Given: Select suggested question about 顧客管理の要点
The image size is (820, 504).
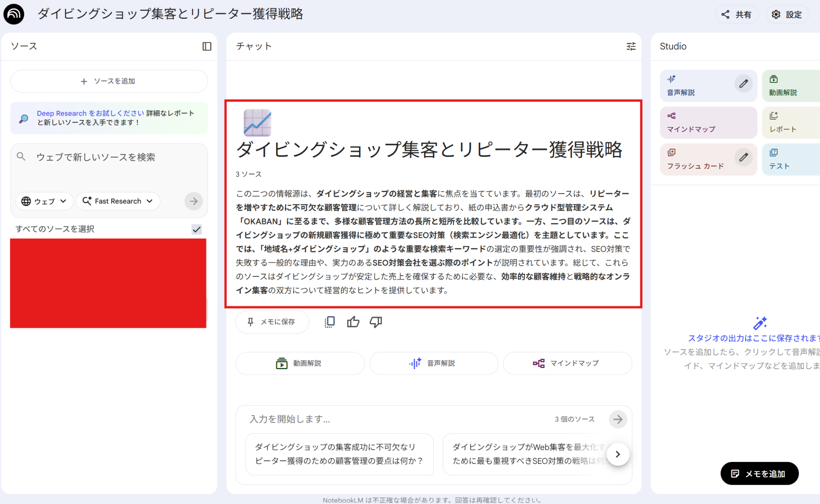Looking at the screenshot, I should pyautogui.click(x=339, y=454).
